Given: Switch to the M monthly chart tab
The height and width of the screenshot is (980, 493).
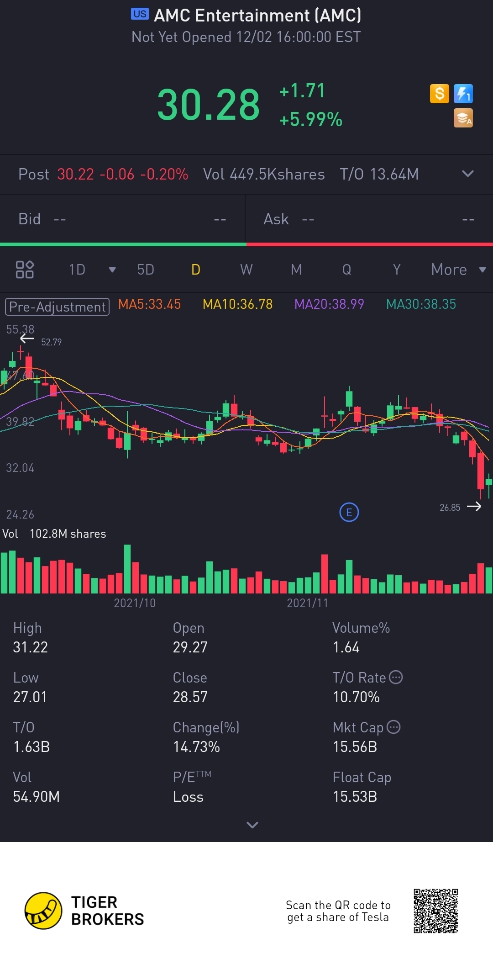Looking at the screenshot, I should click(296, 270).
